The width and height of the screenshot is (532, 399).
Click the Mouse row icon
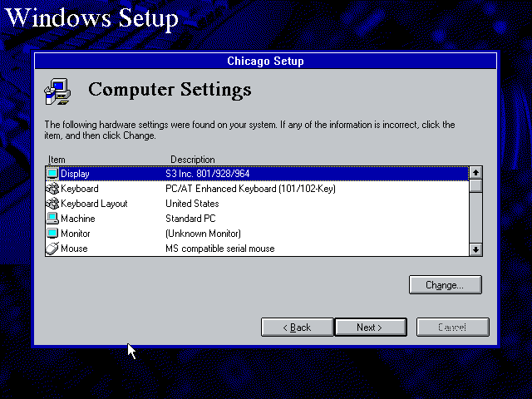click(52, 248)
